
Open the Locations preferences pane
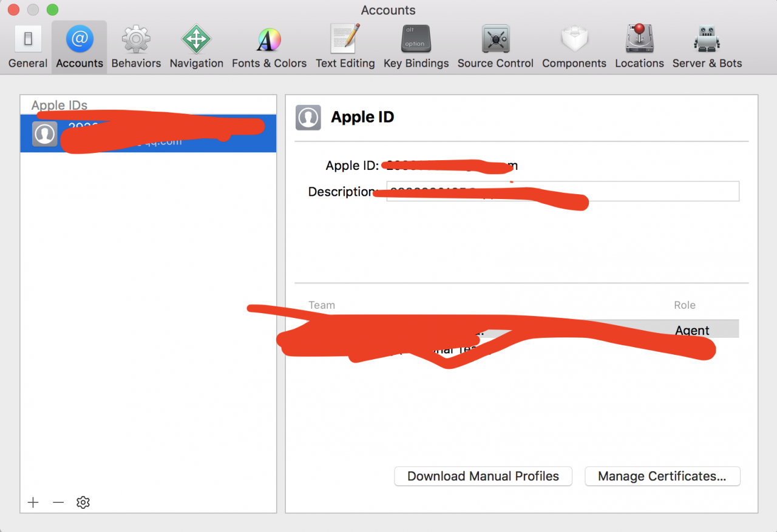[639, 47]
